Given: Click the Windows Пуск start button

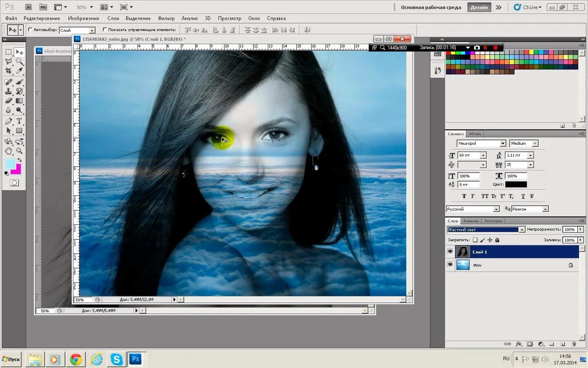Looking at the screenshot, I should click(x=11, y=359).
